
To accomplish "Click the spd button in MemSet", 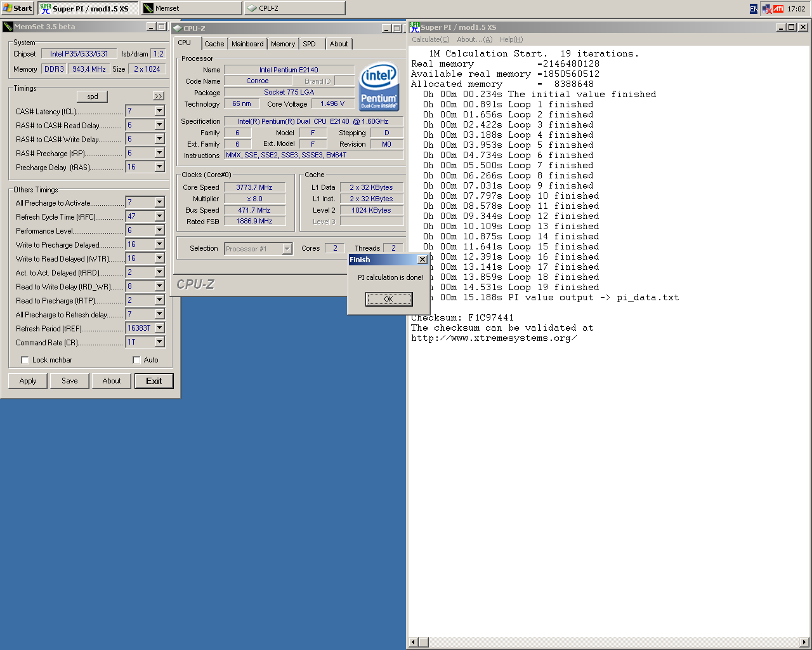I will click(x=93, y=96).
